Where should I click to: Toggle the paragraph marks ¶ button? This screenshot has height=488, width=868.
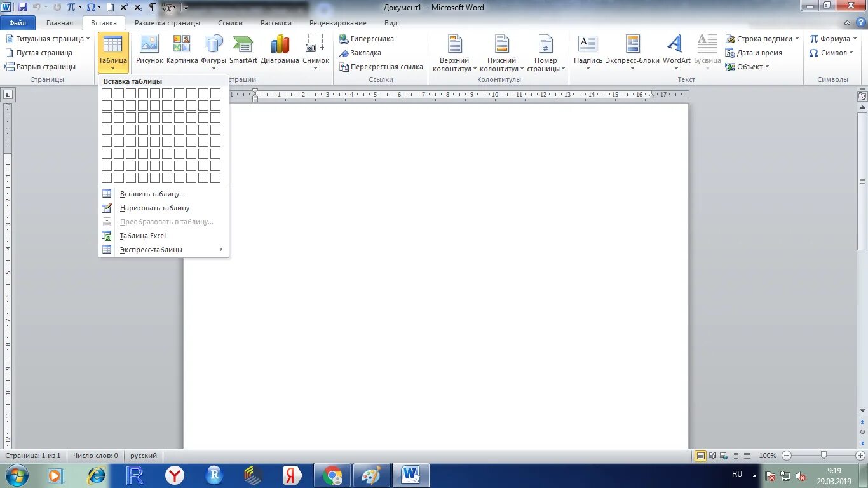click(x=153, y=8)
